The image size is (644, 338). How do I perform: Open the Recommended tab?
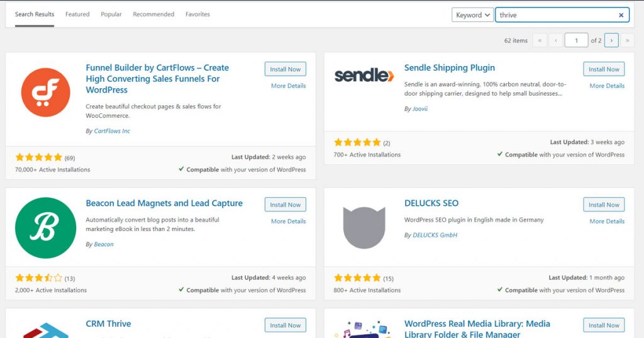click(x=153, y=14)
